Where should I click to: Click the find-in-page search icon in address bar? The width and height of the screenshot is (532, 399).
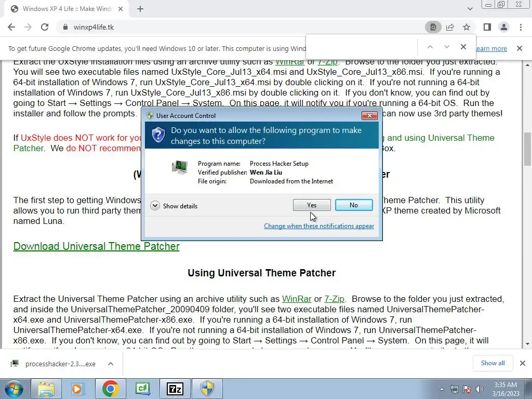point(433,27)
